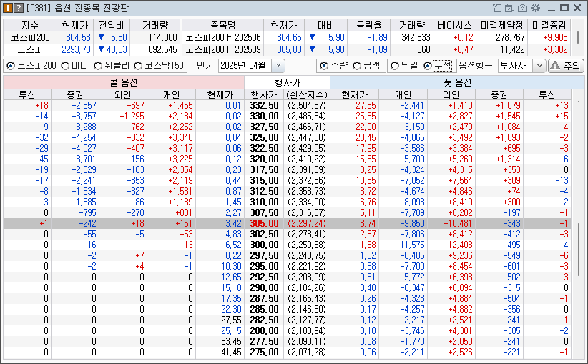The height and width of the screenshot is (364, 588).
Task: Open the question mark help icon
Action: pos(19,7)
